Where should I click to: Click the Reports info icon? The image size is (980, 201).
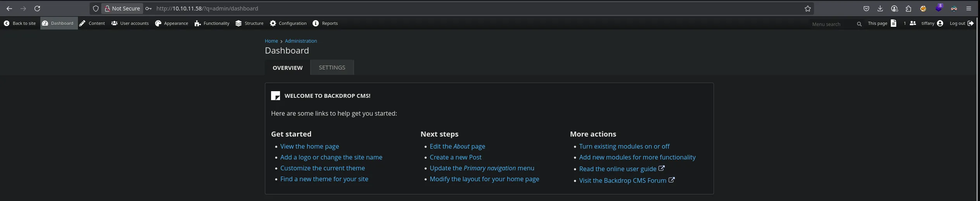point(316,23)
